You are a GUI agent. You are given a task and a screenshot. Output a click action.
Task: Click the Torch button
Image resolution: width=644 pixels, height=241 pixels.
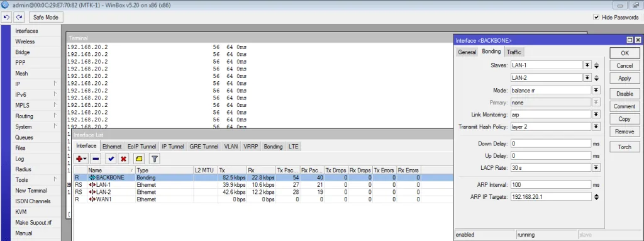pyautogui.click(x=625, y=147)
